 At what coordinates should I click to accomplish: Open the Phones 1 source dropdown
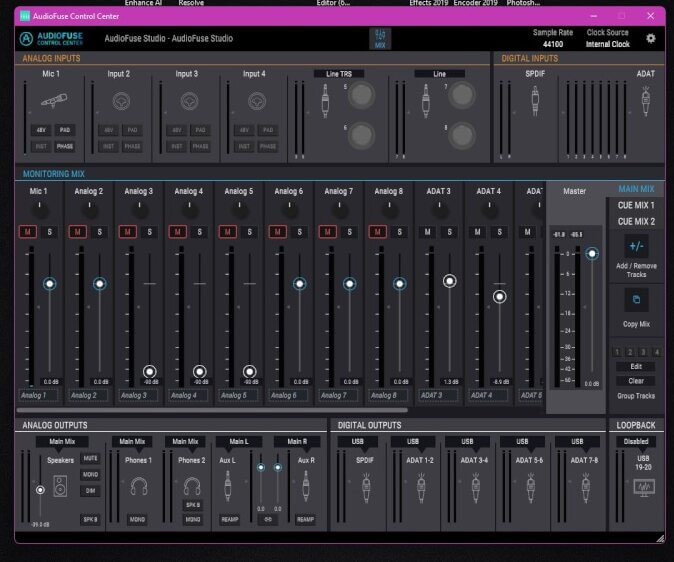(x=132, y=442)
